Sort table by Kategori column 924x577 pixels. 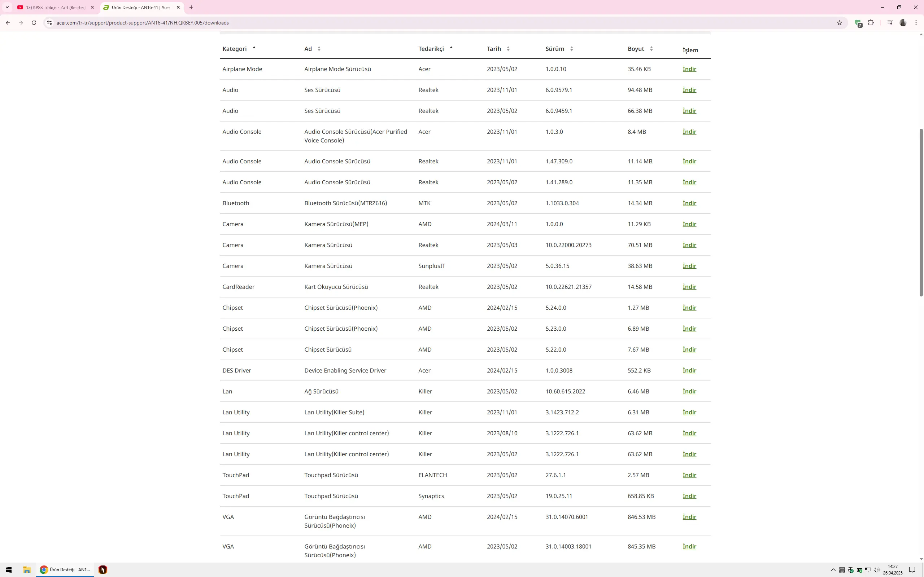coord(239,49)
